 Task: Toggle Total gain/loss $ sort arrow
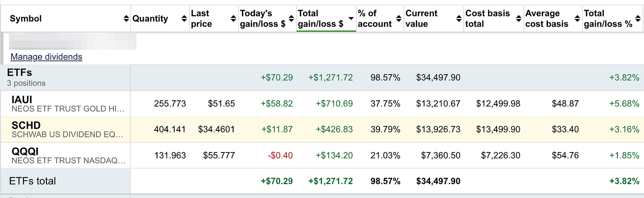coord(352,19)
